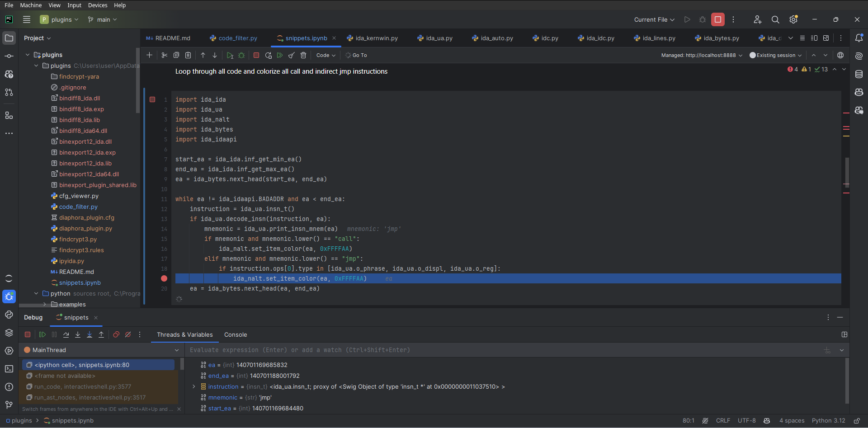This screenshot has height=428, width=868.
Task: Open the Existing session dropdown
Action: point(776,55)
